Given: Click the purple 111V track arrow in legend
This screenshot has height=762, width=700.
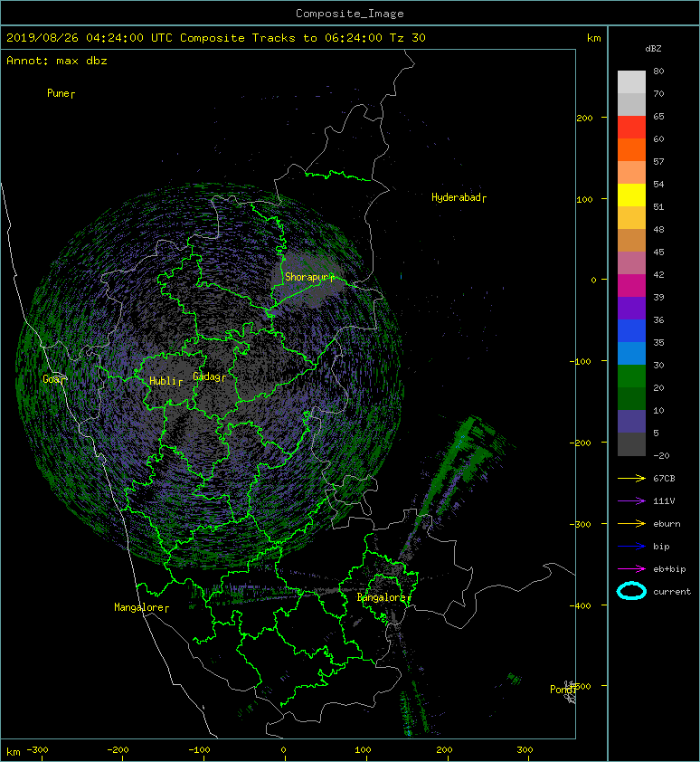Looking at the screenshot, I should pos(631,501).
